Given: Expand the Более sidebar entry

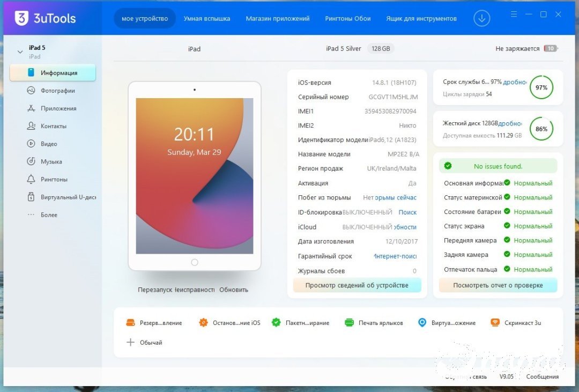Looking at the screenshot, I should (42, 215).
